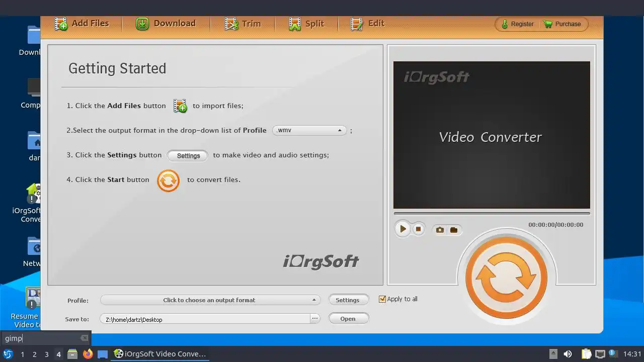Click the large orange Convert button
The width and height of the screenshot is (644, 362).
506,278
